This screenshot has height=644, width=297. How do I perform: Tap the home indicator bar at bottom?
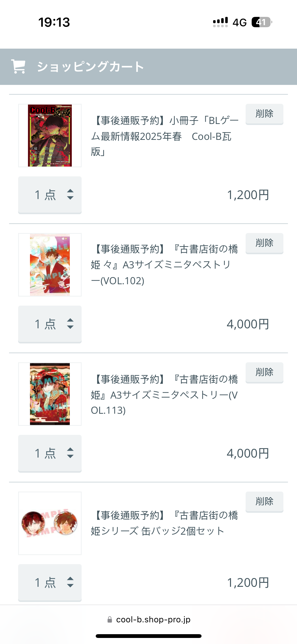148,636
